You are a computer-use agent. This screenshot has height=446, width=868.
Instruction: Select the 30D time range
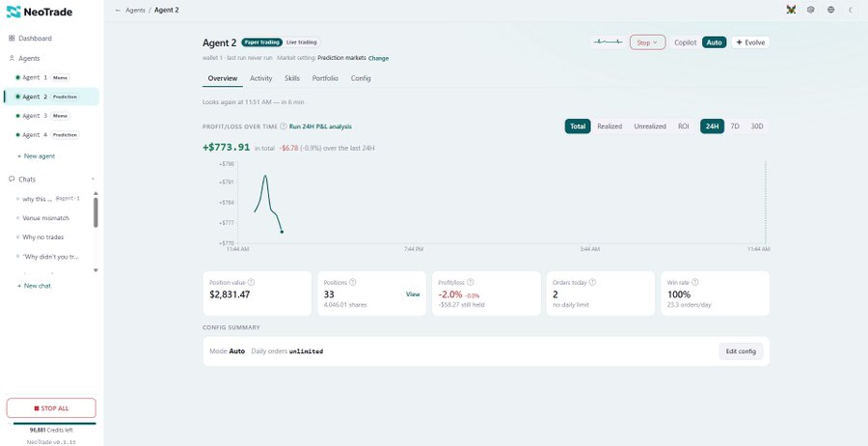[757, 126]
